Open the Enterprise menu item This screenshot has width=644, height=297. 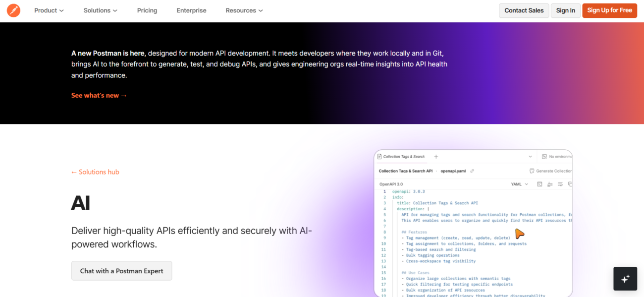191,10
